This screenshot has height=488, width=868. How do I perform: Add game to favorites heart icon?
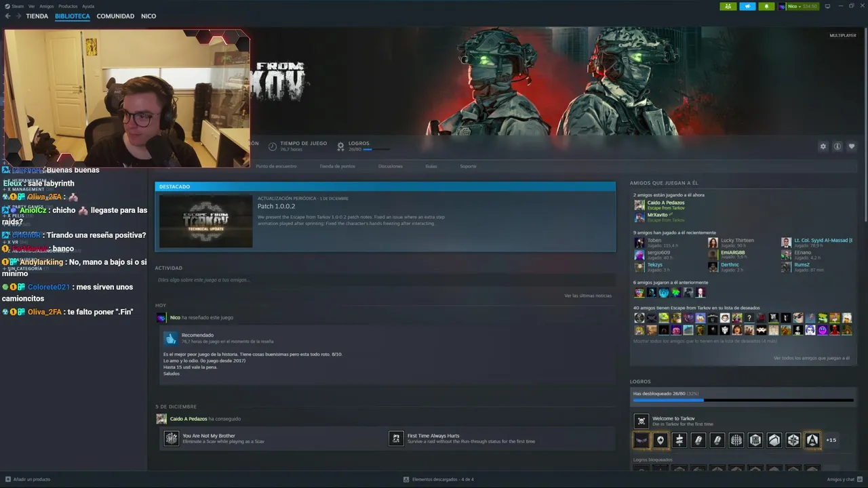click(x=852, y=146)
